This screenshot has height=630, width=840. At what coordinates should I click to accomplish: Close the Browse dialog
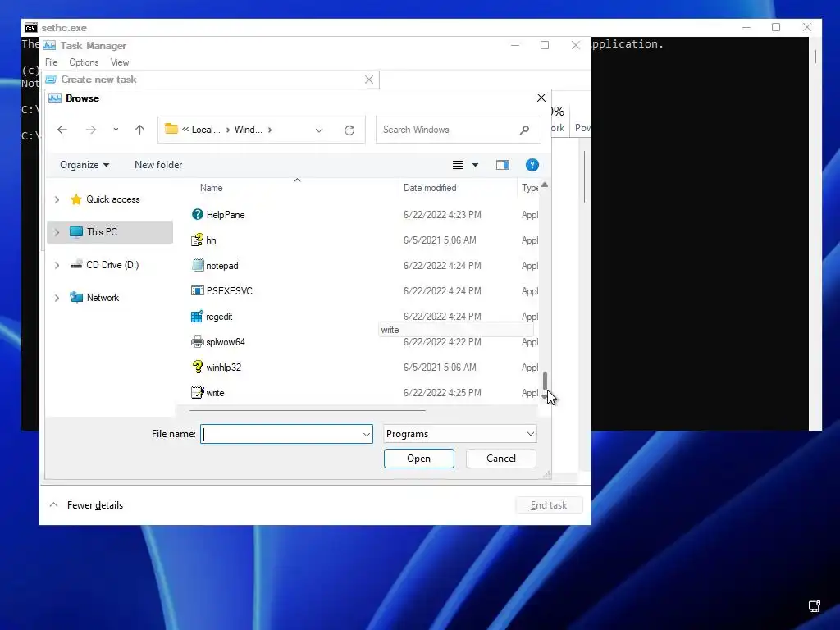pyautogui.click(x=541, y=98)
